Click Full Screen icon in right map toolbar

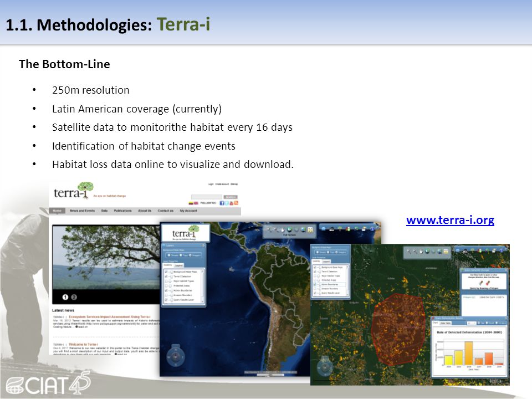[446, 252]
